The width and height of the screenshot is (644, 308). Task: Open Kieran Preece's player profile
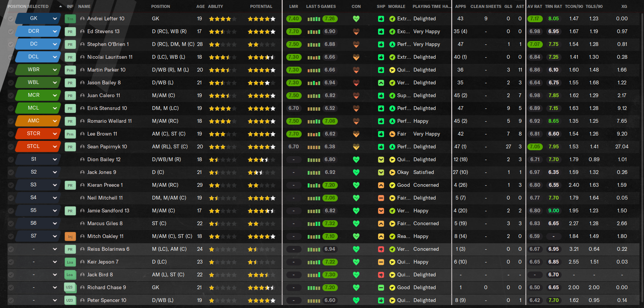click(x=105, y=185)
